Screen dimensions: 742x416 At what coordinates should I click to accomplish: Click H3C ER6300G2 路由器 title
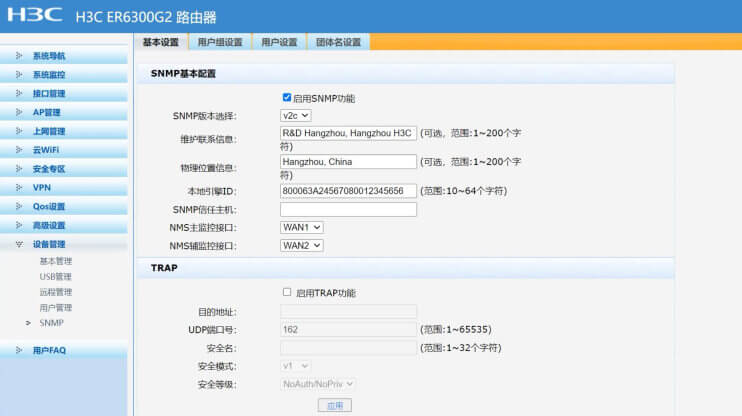tap(146, 18)
